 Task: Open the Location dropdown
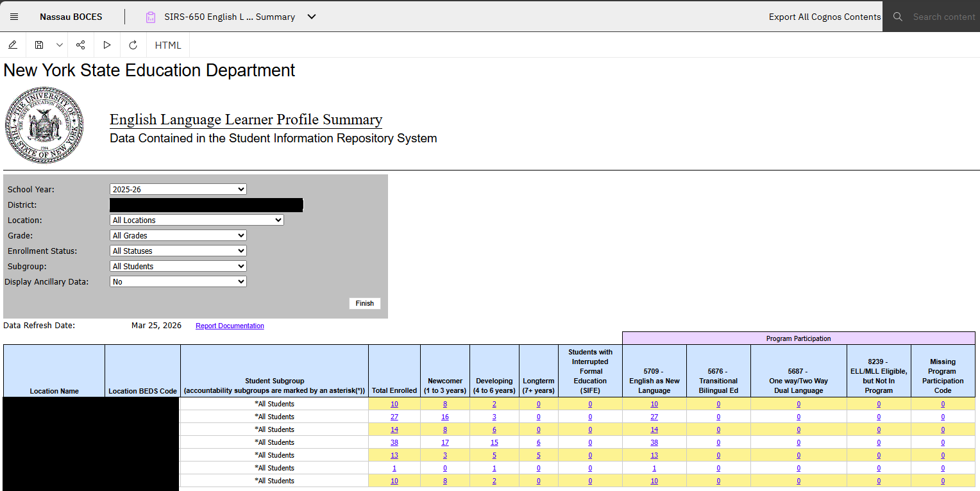[197, 220]
